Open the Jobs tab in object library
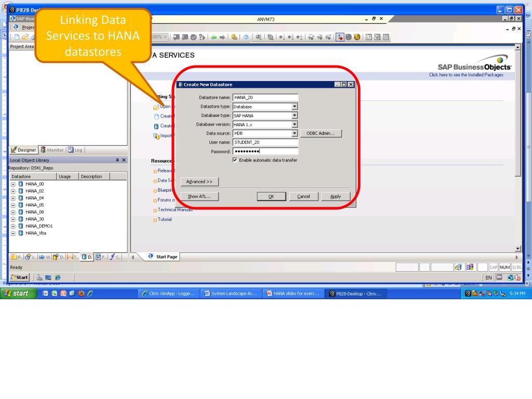The image size is (532, 399). [x=31, y=257]
